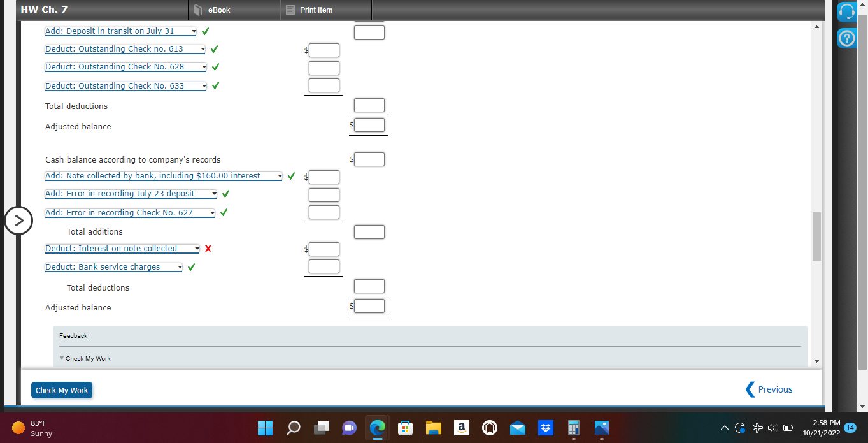Switch to Microsoft Edge on taskbar

tap(378, 428)
